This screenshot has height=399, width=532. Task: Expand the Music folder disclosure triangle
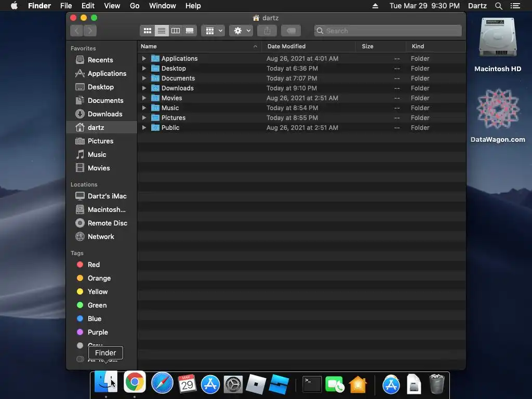point(144,108)
